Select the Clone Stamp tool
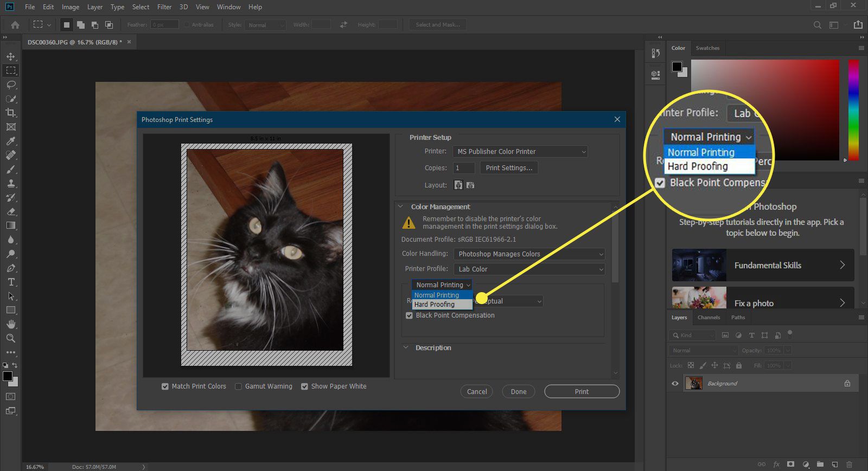Image resolution: width=868 pixels, height=471 pixels. pos(10,183)
